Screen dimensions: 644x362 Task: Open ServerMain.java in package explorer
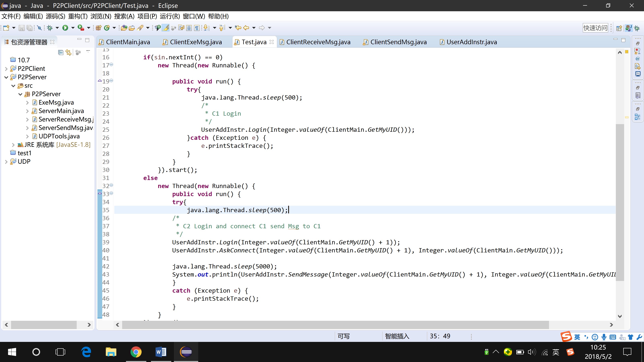tap(61, 111)
